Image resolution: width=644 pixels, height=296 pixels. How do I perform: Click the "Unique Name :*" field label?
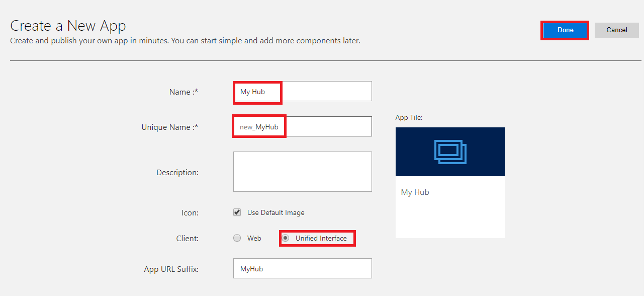point(170,127)
